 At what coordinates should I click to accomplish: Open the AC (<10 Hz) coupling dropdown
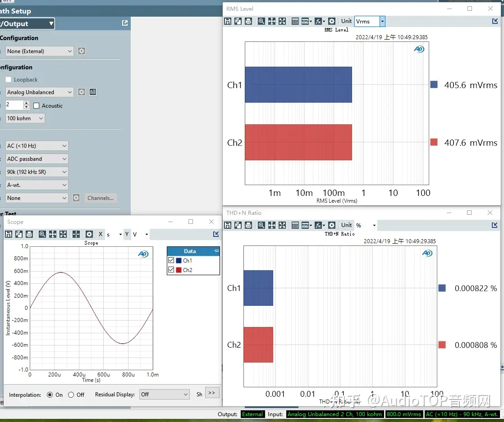pyautogui.click(x=37, y=146)
